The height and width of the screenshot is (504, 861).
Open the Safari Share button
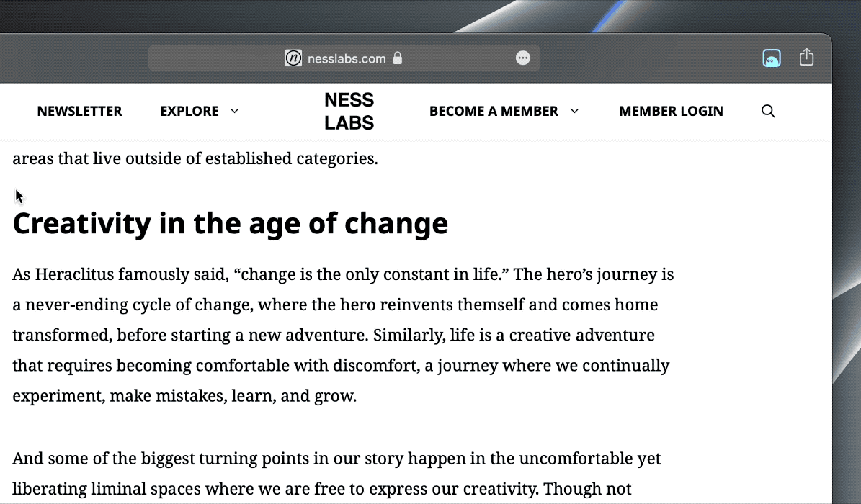[x=806, y=58]
